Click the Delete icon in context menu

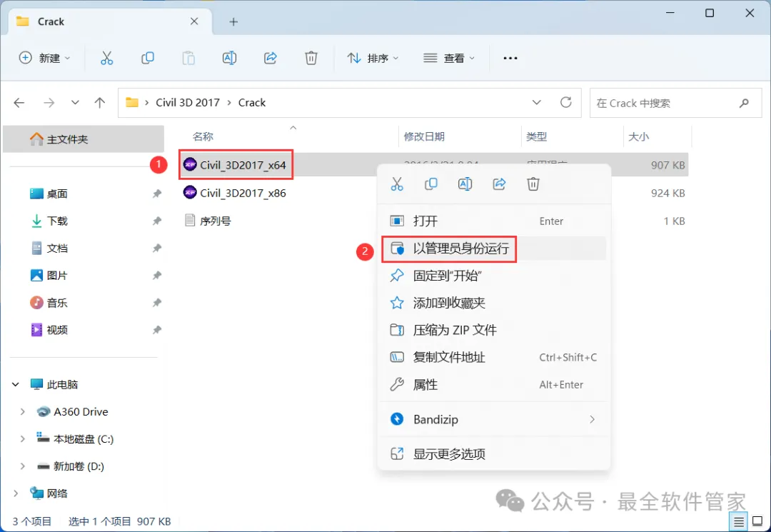click(x=533, y=184)
